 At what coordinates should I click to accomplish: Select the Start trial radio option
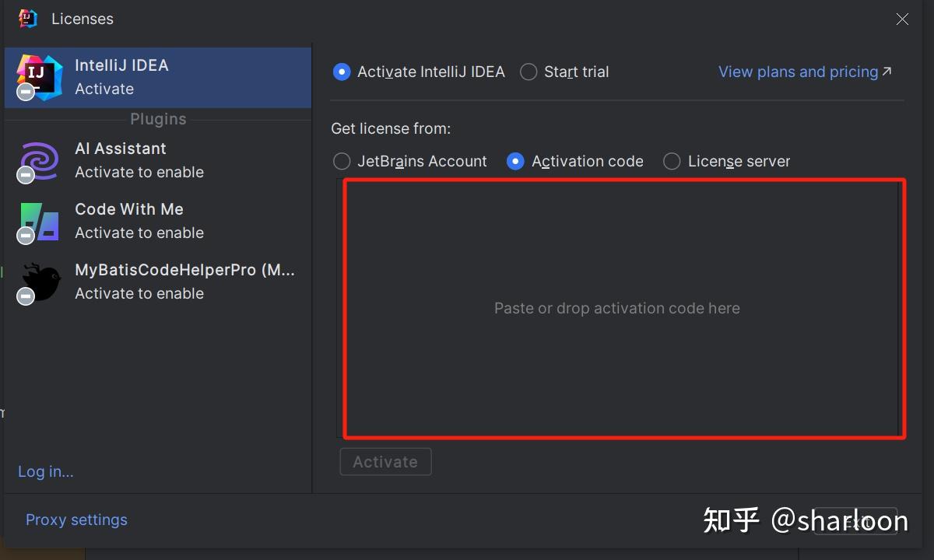(x=528, y=72)
